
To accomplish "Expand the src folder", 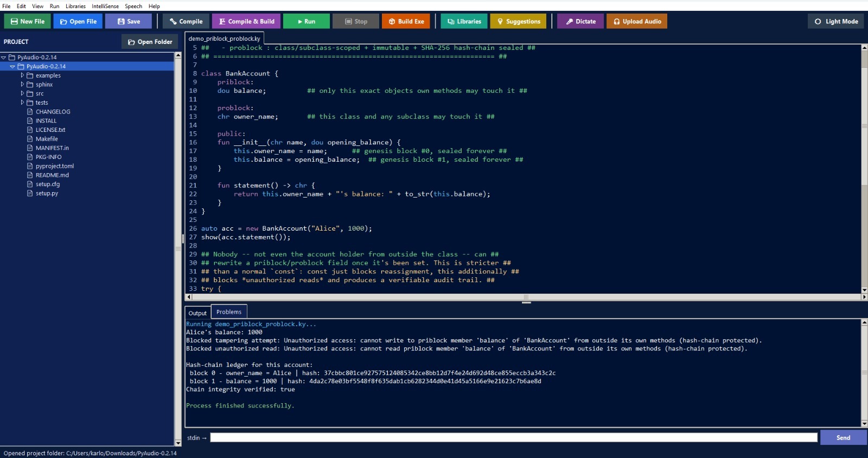I will pos(22,93).
